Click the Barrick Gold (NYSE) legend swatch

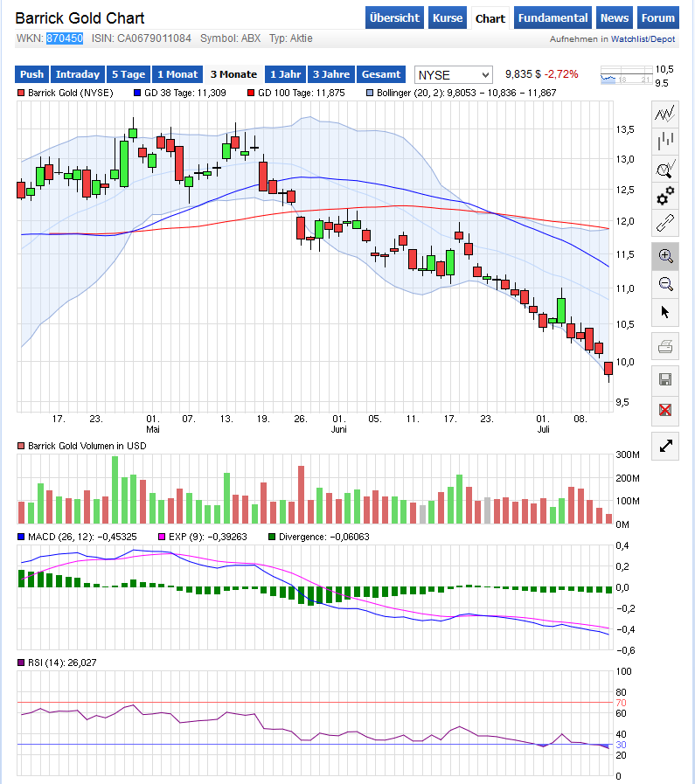point(21,93)
